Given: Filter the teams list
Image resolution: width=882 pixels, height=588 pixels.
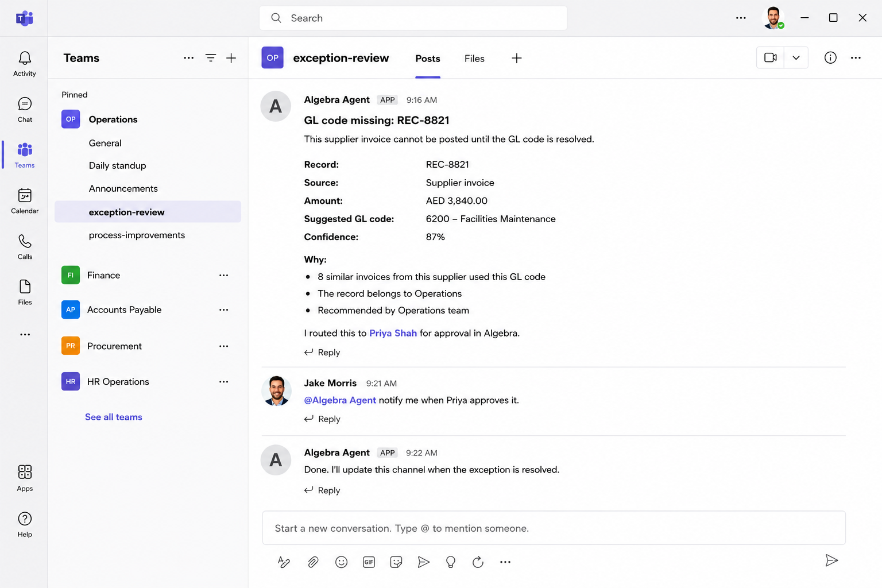Looking at the screenshot, I should (211, 58).
